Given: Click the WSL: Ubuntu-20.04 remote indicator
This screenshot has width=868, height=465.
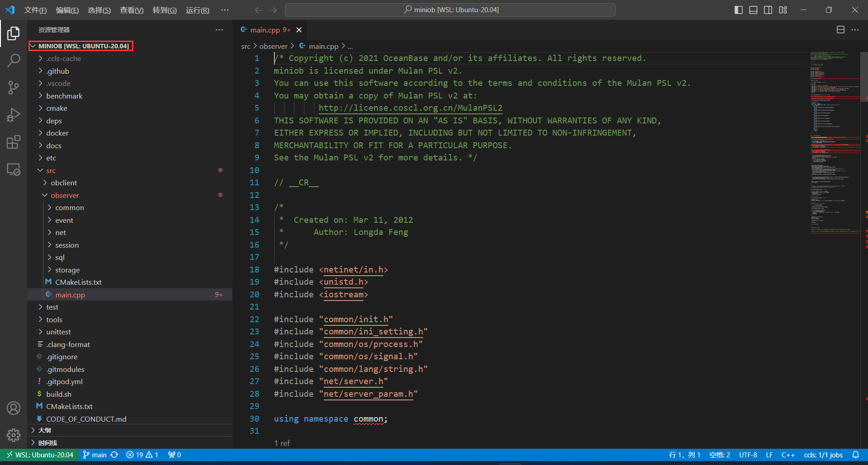Looking at the screenshot, I should pyautogui.click(x=40, y=455).
